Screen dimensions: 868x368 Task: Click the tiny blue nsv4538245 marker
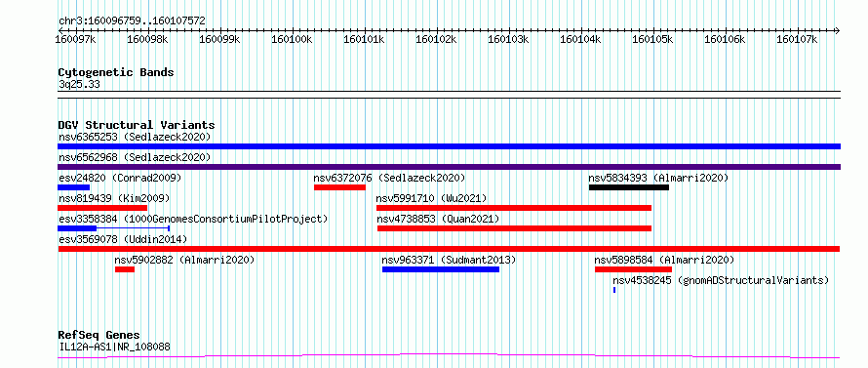tap(614, 290)
